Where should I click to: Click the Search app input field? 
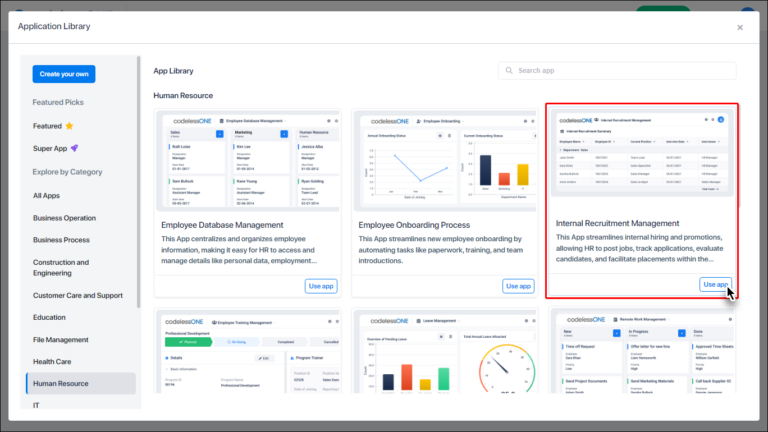coord(617,71)
